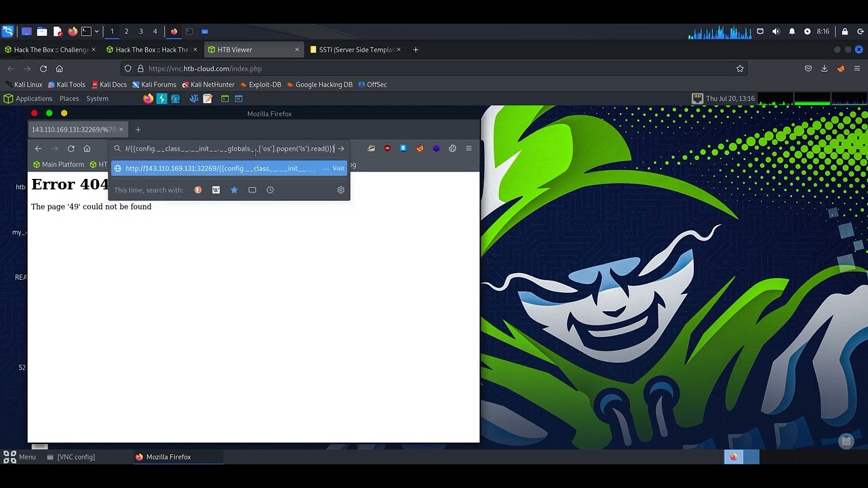Search with Wikipedia this time
The width and height of the screenshot is (868, 488).
pos(216,190)
